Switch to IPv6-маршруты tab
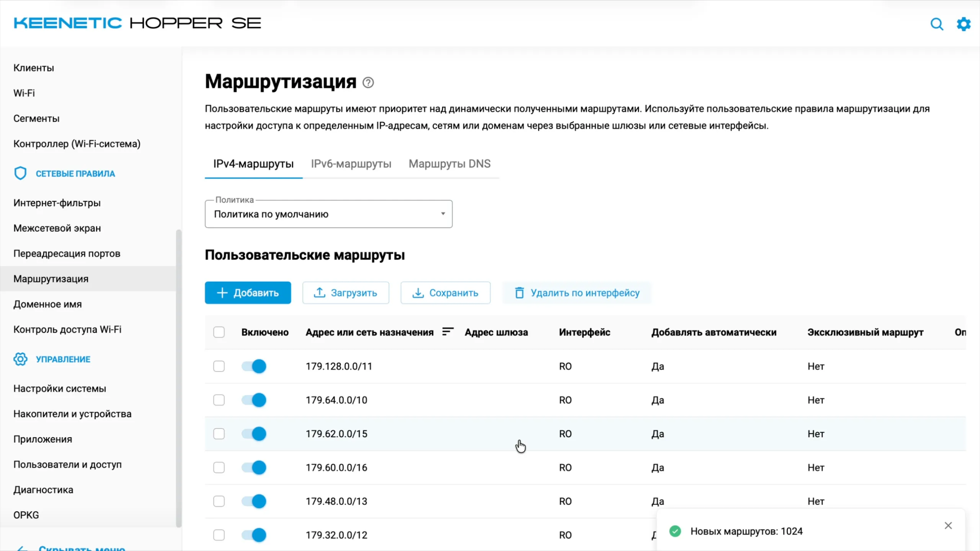This screenshot has width=980, height=551. coord(351,164)
